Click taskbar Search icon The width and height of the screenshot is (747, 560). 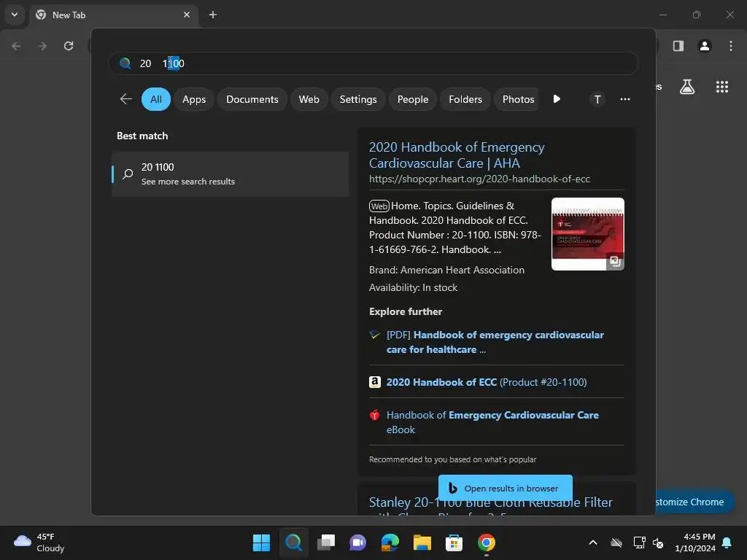[x=293, y=542]
